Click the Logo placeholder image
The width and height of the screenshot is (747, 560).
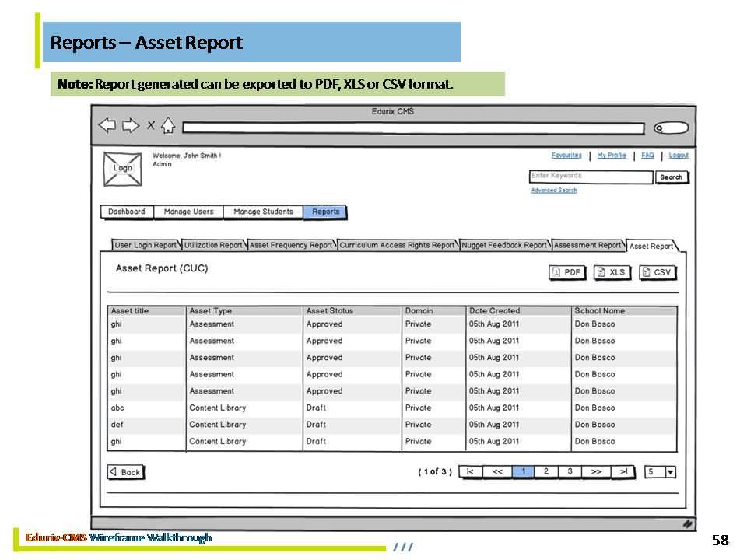(123, 169)
